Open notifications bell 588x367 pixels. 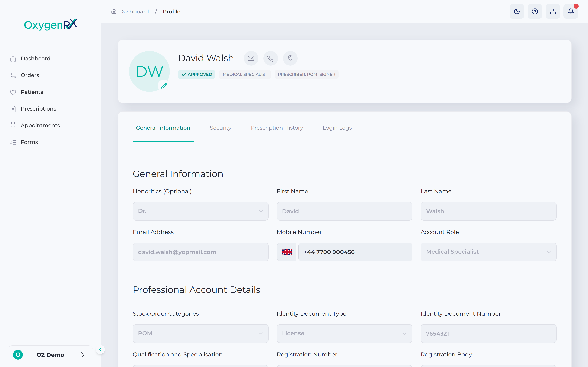pos(571,11)
